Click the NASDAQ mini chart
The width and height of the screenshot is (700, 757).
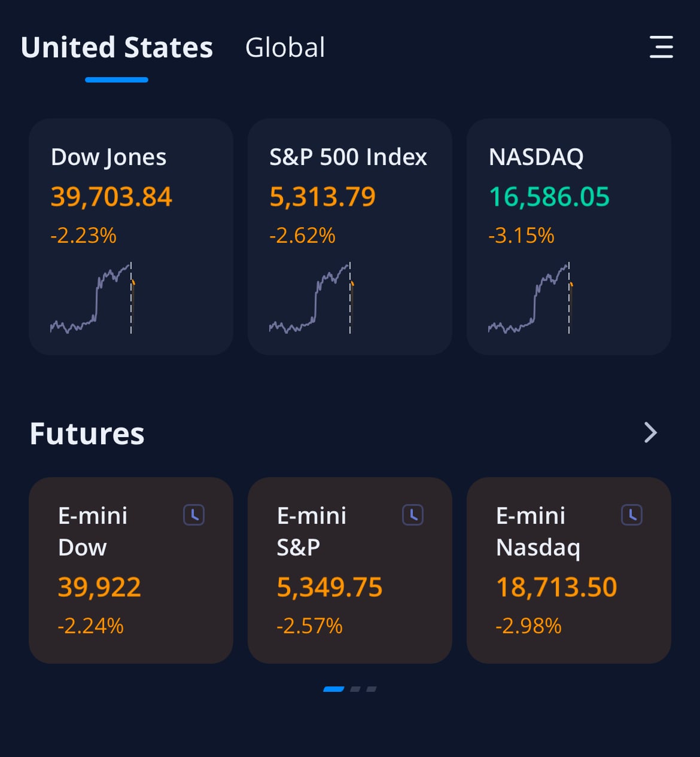[531, 298]
